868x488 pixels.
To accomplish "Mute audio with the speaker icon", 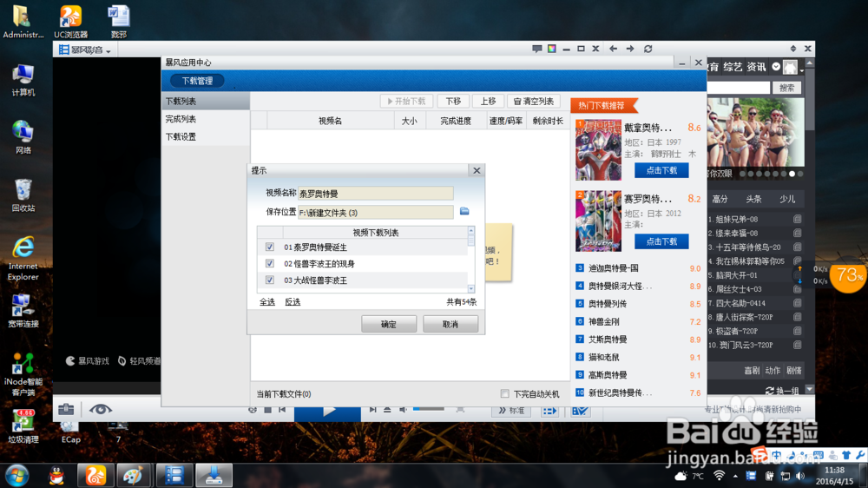I will click(403, 409).
